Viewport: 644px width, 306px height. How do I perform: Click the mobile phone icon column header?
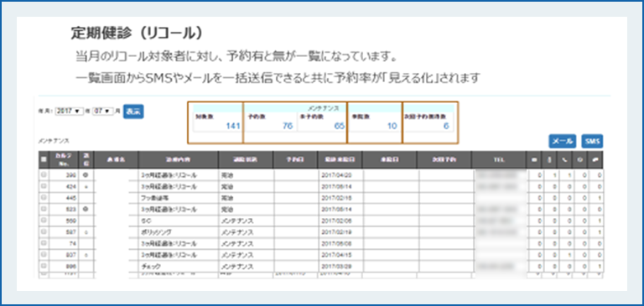(550, 160)
